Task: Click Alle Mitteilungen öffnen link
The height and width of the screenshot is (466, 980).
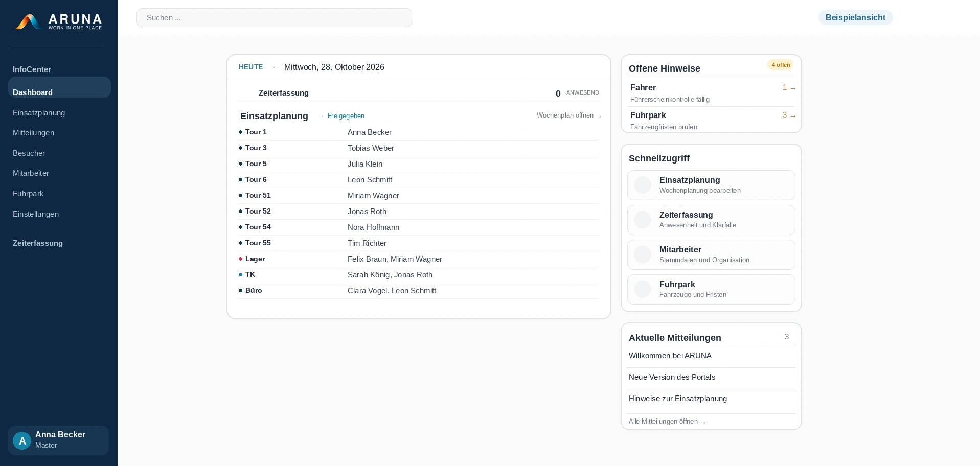Action: (667, 422)
